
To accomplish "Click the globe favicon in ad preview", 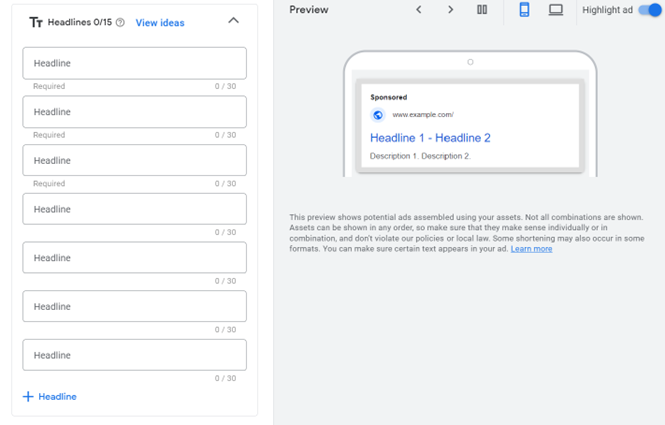I will point(377,115).
